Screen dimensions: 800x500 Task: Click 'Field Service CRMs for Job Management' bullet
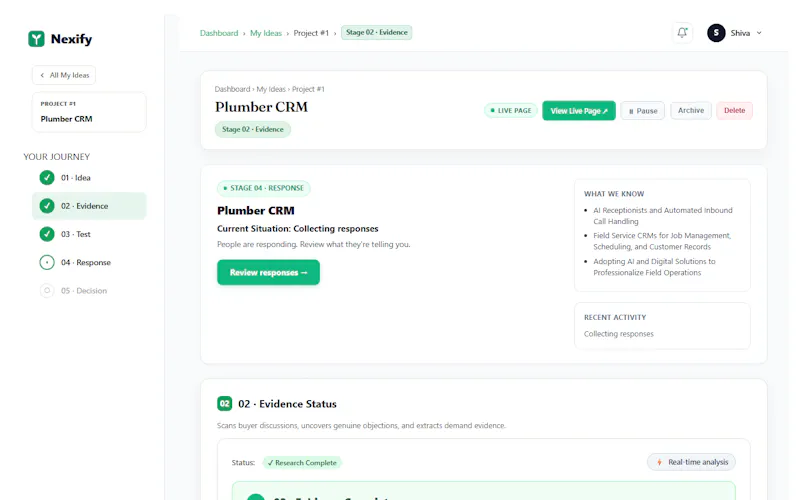click(662, 241)
